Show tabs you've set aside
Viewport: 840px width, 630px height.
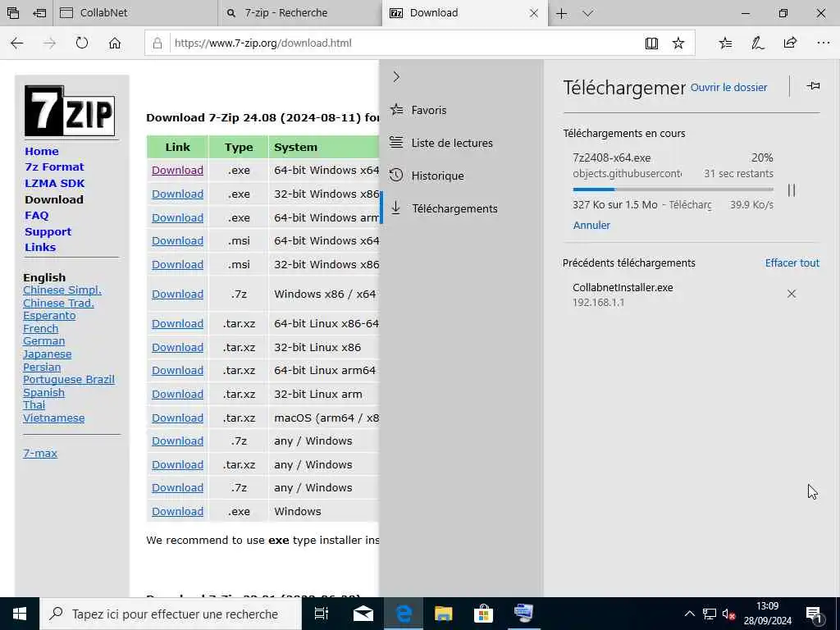click(13, 13)
